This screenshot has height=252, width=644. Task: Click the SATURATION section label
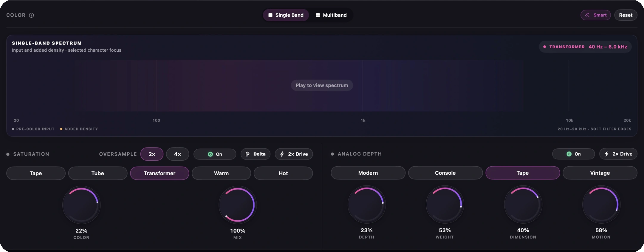(31, 154)
